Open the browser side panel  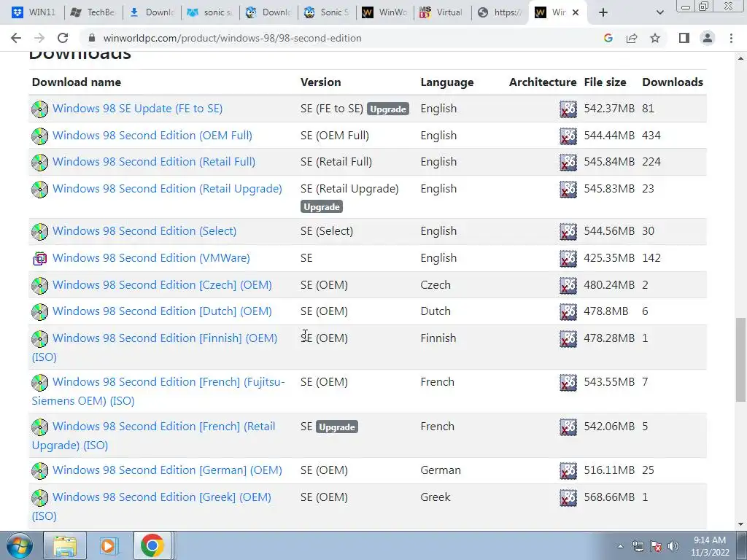684,38
